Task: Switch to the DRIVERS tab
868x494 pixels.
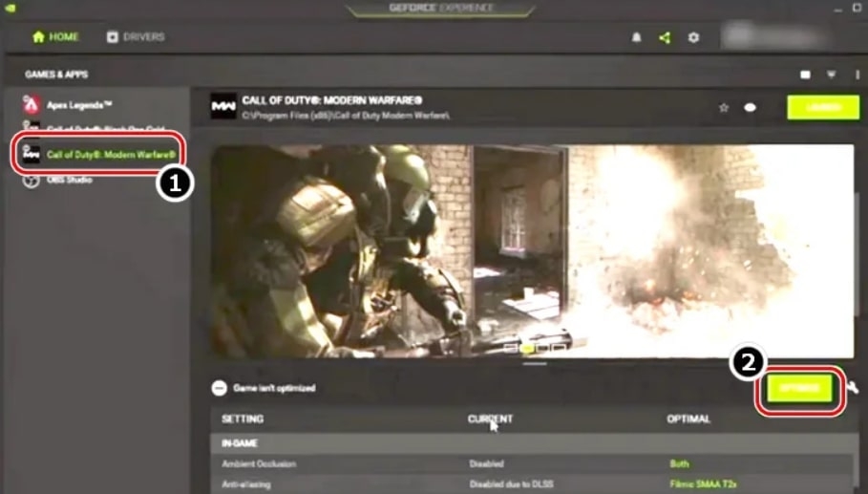Action: (136, 37)
